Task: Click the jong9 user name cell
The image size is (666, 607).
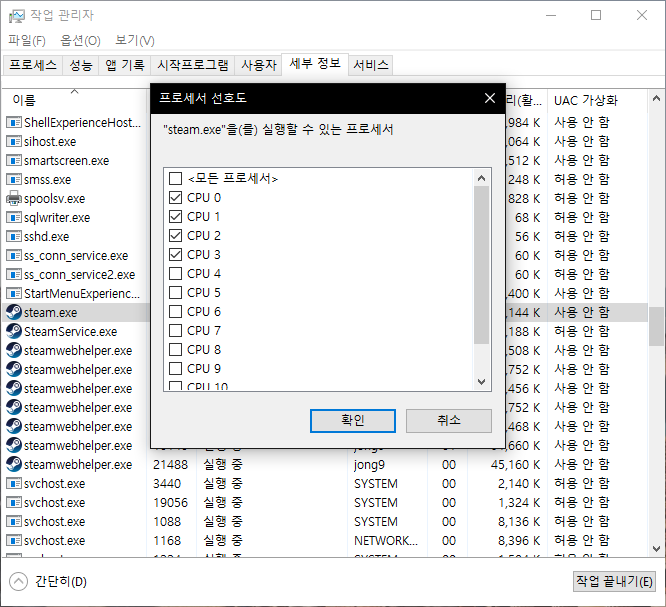Action: pyautogui.click(x=369, y=465)
